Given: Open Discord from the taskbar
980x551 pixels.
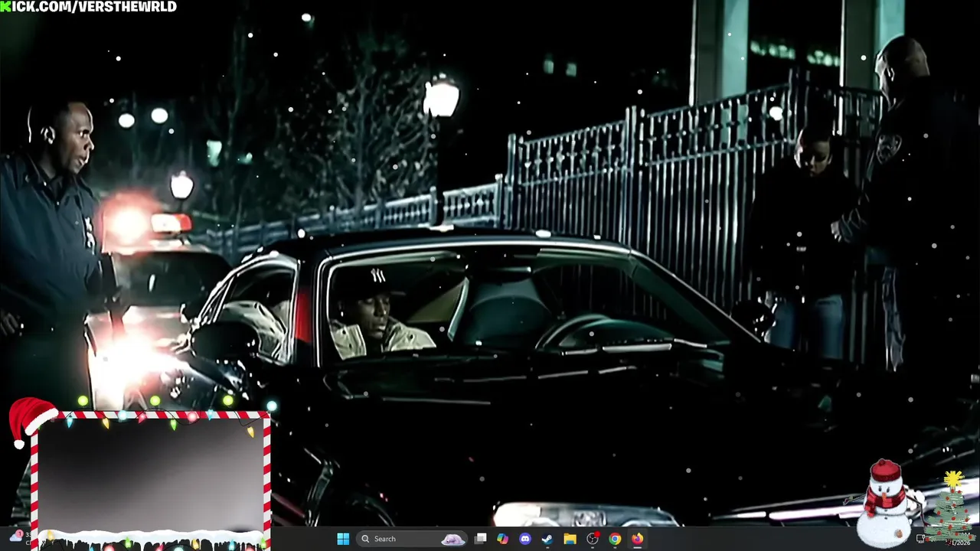Looking at the screenshot, I should [x=524, y=539].
